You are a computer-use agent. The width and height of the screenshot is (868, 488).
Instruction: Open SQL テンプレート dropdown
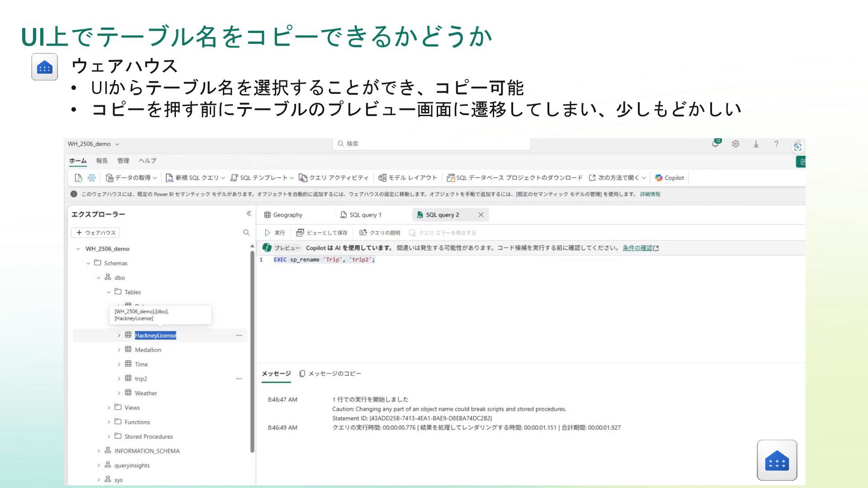tap(262, 178)
